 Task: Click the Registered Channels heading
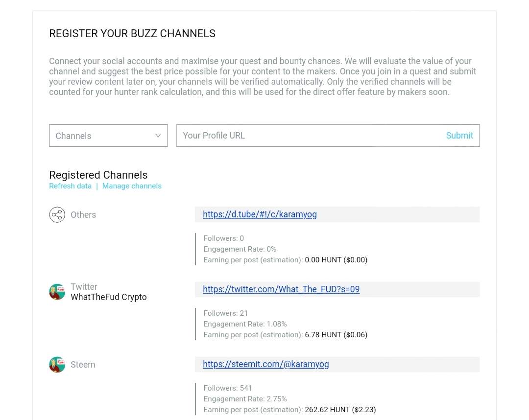coord(98,175)
